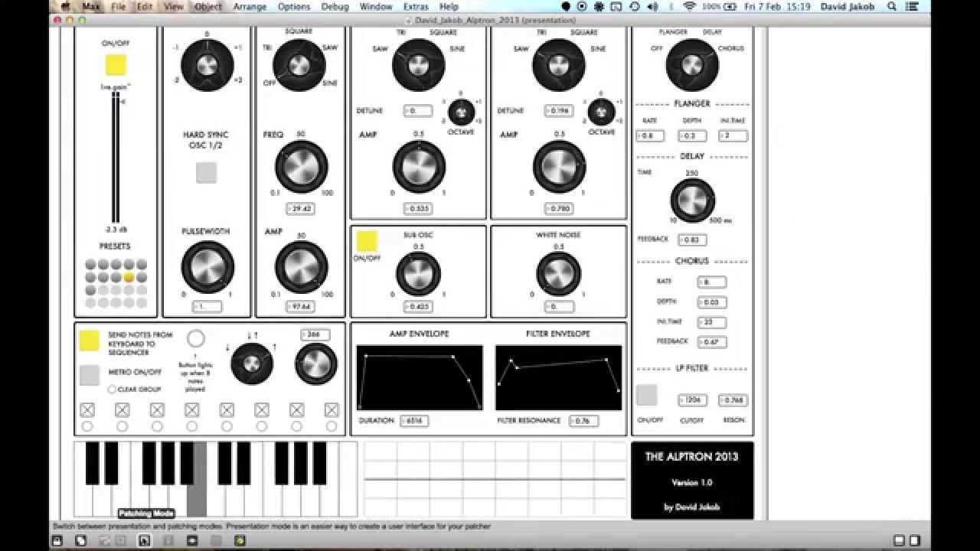Click the main oscillator waveform selector knob
The width and height of the screenshot is (980, 551).
[299, 65]
